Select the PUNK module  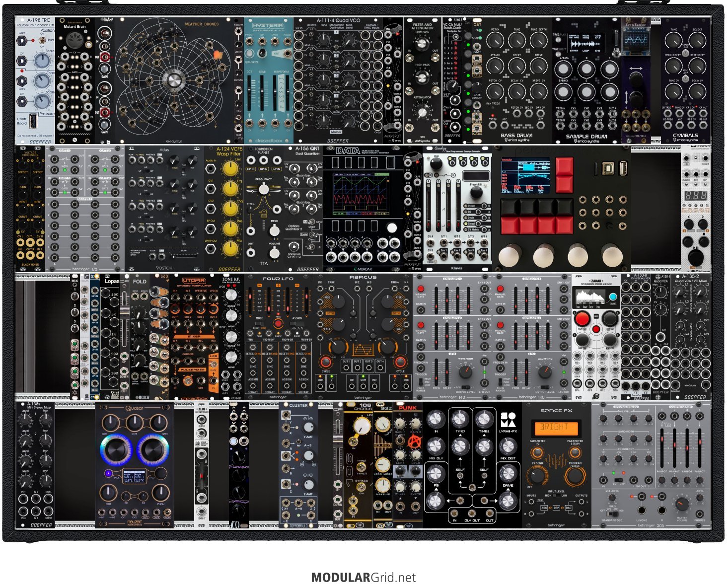408,464
